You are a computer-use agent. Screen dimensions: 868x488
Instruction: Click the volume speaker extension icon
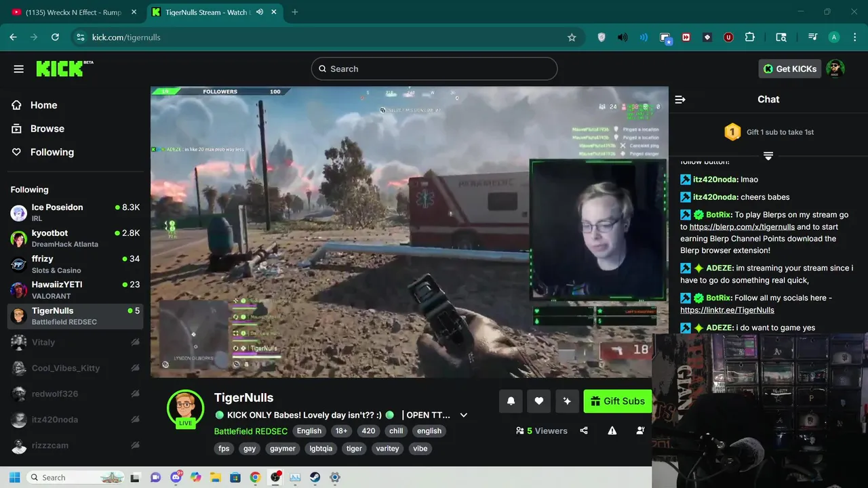[623, 37]
